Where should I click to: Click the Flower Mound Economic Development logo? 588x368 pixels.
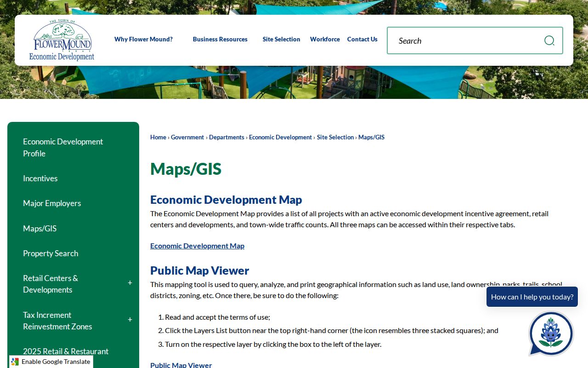point(62,40)
